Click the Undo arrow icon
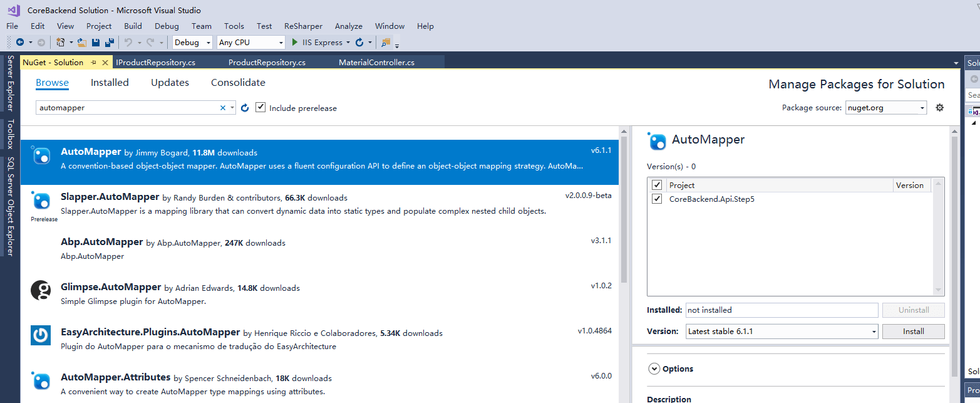The height and width of the screenshot is (403, 980). tap(128, 43)
